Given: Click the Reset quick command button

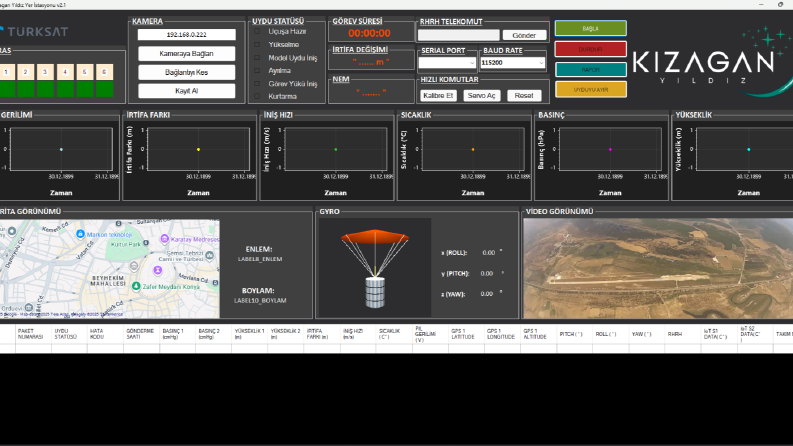Looking at the screenshot, I should (x=524, y=96).
